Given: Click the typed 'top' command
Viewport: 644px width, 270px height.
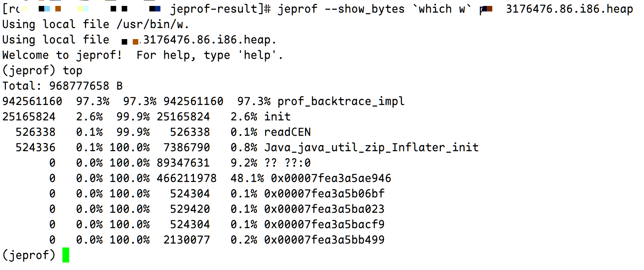Looking at the screenshot, I should click(x=72, y=71).
